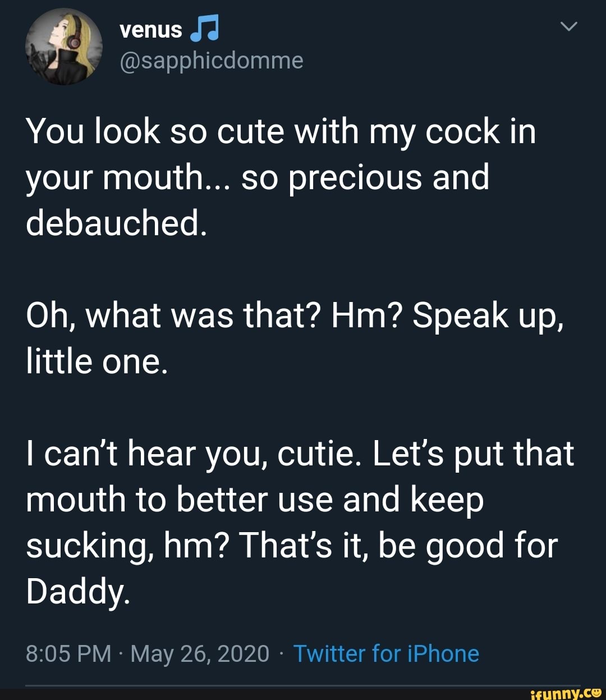Click the venus profile avatar
606x700 pixels.
click(x=64, y=47)
